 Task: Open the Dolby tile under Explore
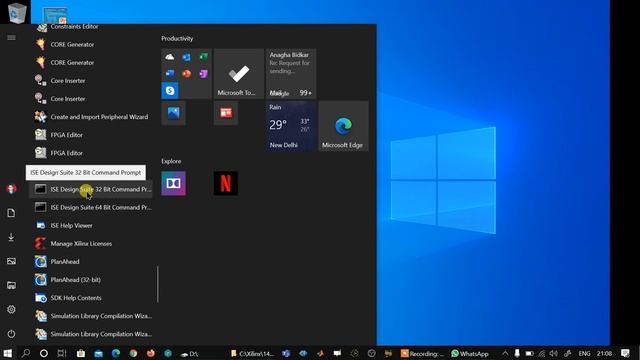point(173,184)
